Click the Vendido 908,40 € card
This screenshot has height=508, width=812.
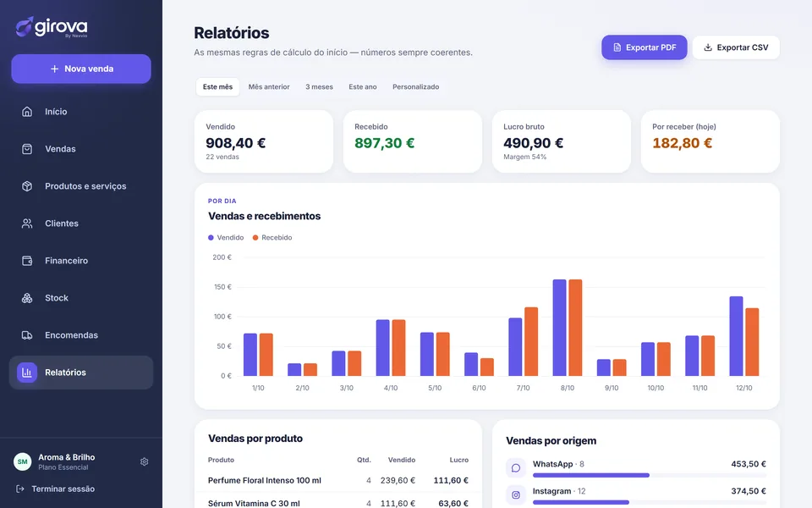pyautogui.click(x=264, y=141)
